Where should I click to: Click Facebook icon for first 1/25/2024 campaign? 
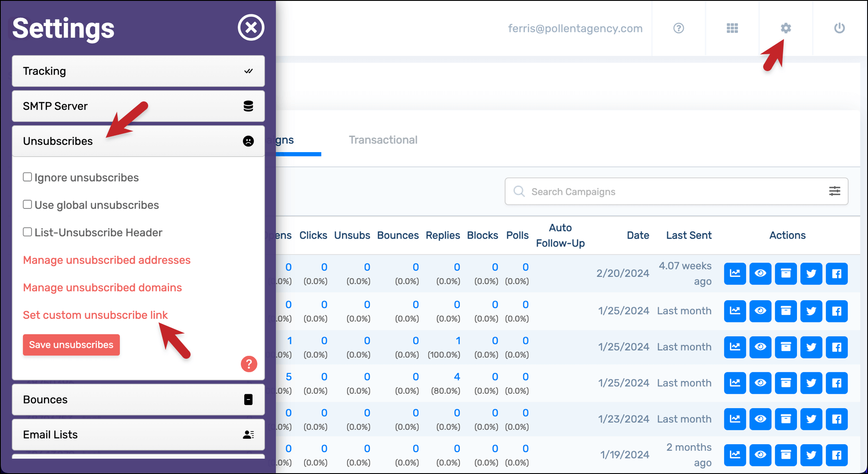pyautogui.click(x=836, y=311)
